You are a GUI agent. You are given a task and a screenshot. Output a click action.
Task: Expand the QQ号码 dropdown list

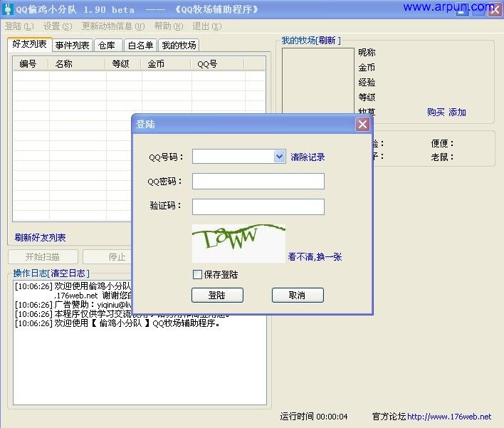(x=279, y=157)
